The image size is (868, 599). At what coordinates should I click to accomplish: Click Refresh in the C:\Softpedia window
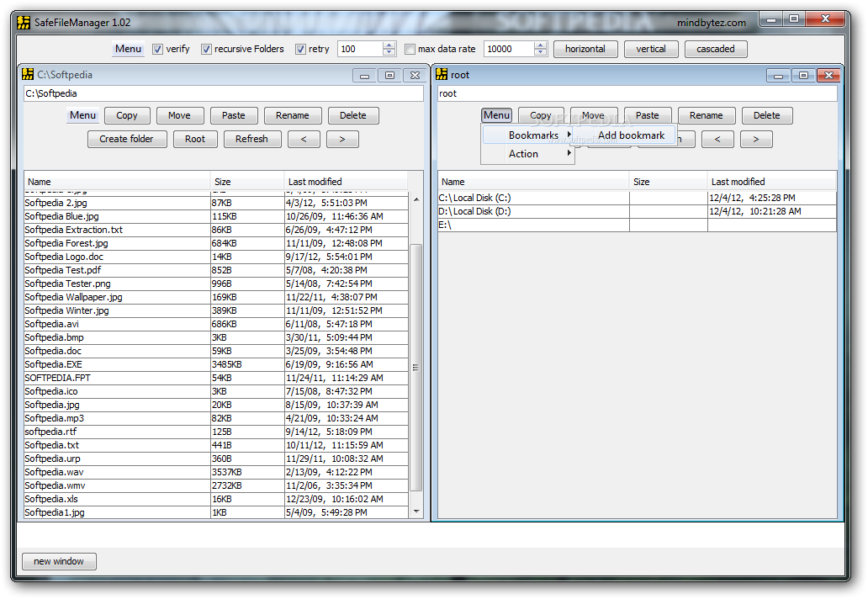251,139
